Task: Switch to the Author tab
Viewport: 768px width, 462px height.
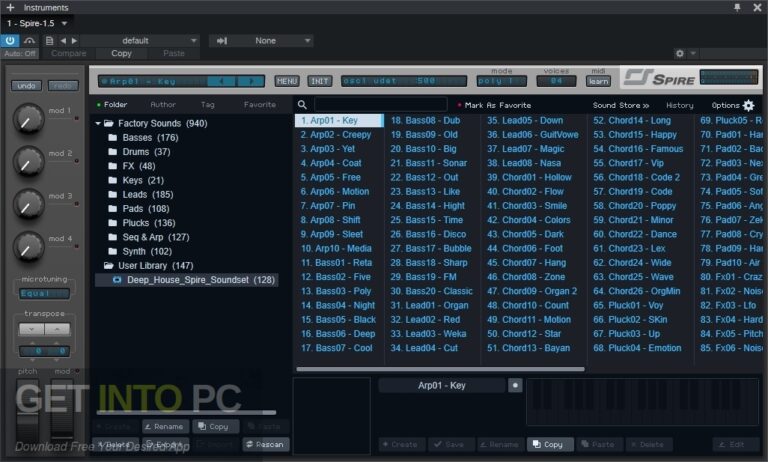Action: tap(163, 104)
